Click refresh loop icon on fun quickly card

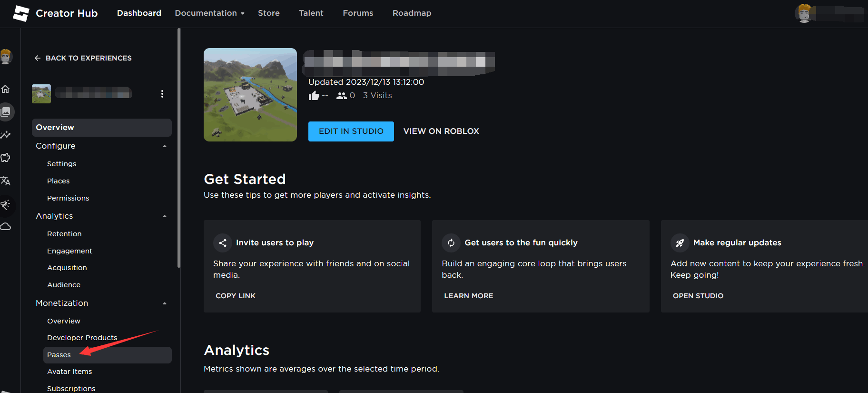(x=451, y=243)
